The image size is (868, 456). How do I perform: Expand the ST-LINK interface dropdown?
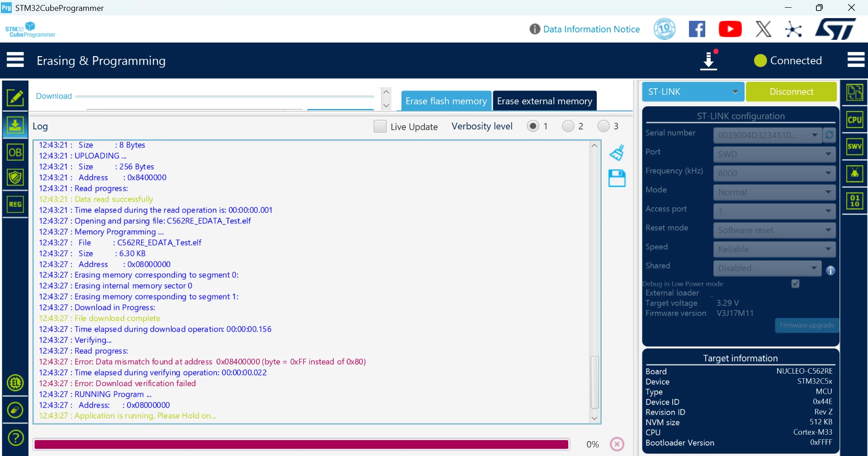coord(693,92)
